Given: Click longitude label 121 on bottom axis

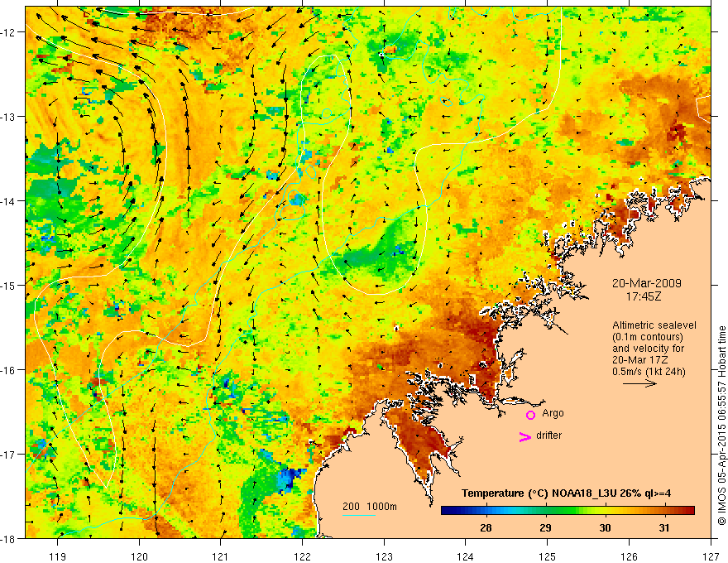Looking at the screenshot, I should (x=221, y=556).
